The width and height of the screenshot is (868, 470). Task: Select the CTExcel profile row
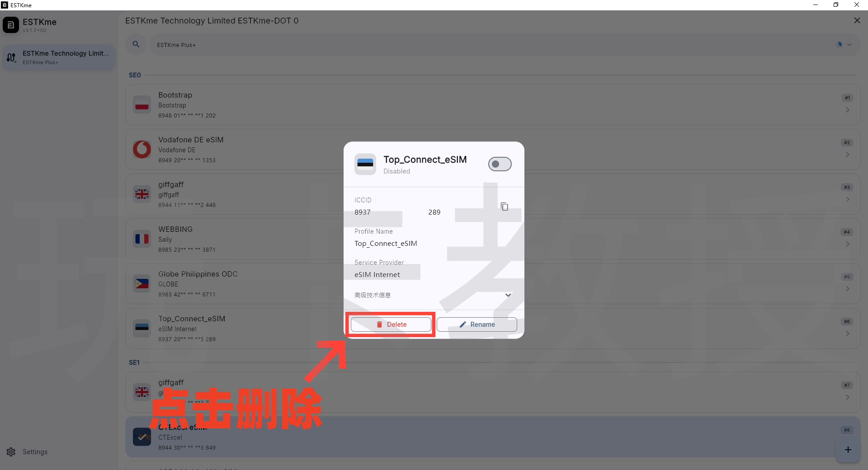[x=493, y=437]
